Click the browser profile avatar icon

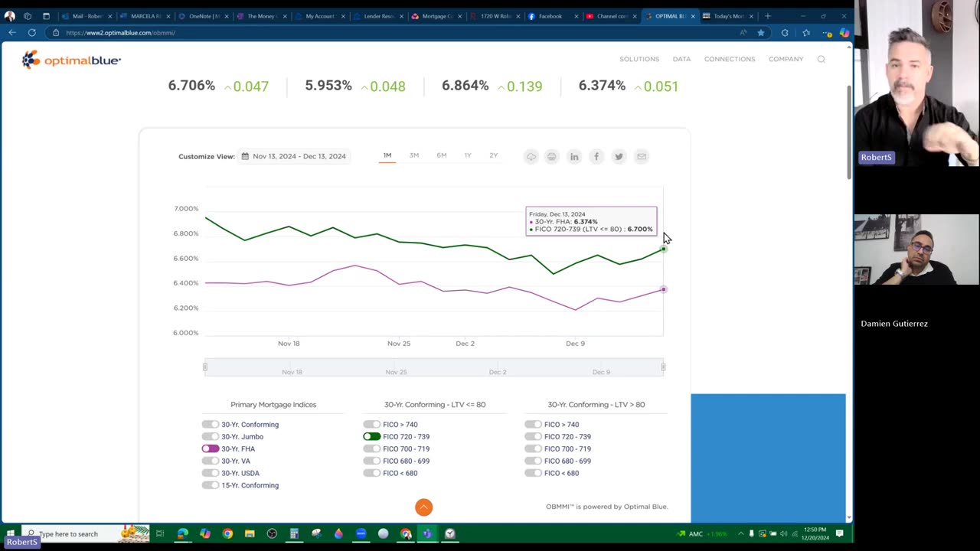[9, 16]
